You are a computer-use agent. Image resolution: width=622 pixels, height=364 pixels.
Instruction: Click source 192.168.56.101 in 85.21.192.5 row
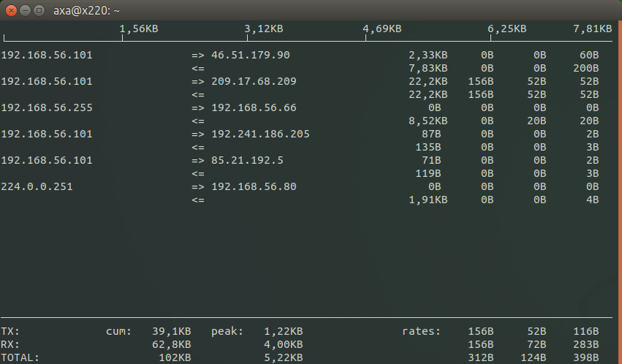pyautogui.click(x=47, y=160)
